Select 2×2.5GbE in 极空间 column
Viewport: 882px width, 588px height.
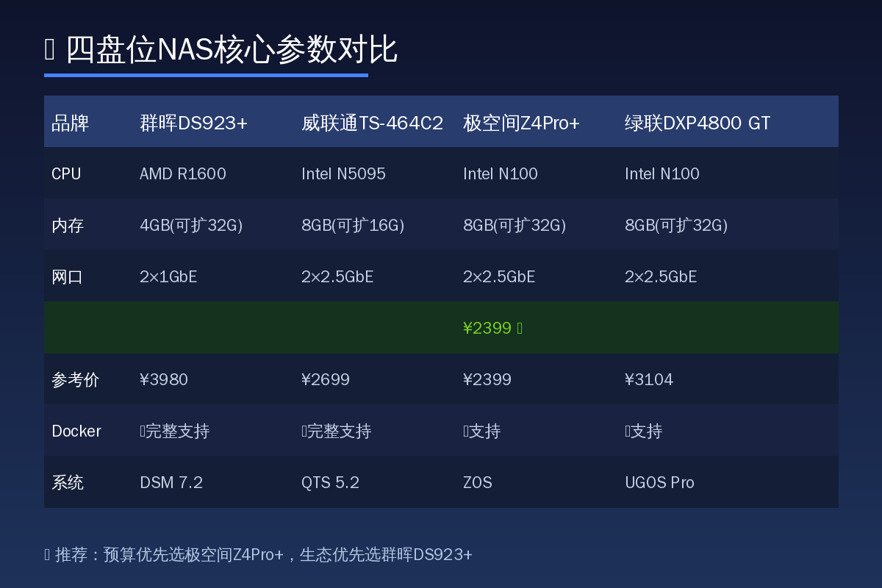499,277
